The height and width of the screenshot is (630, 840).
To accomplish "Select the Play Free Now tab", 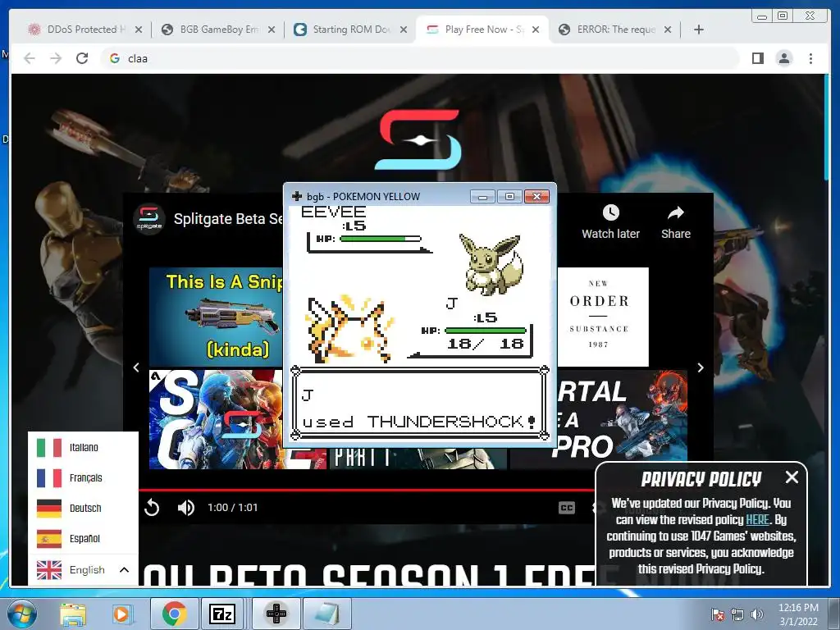I will click(x=482, y=30).
